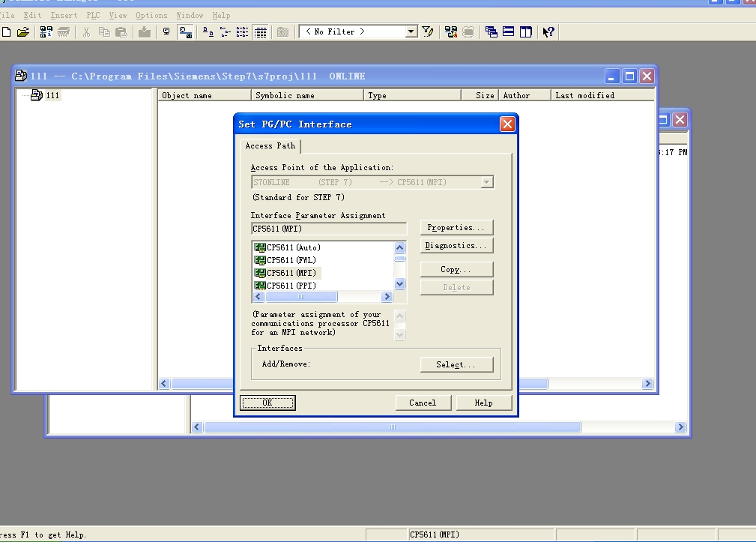Click the interface list scroll-up arrow
Viewport: 756px width, 542px height.
pyautogui.click(x=399, y=248)
